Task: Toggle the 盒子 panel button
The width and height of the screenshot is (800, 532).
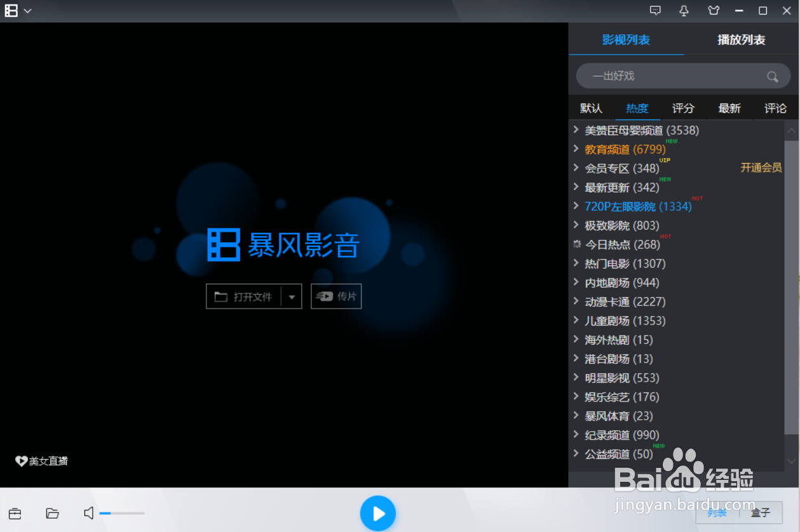Action: (761, 512)
